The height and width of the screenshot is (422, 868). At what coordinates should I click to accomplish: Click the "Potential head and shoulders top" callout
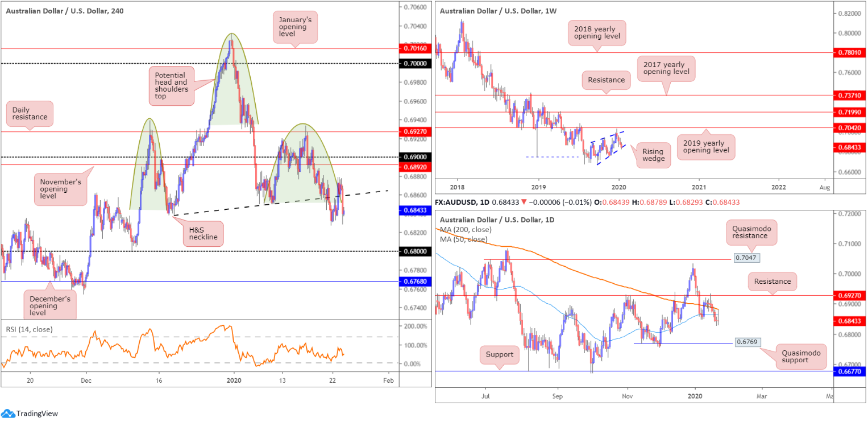(x=172, y=85)
